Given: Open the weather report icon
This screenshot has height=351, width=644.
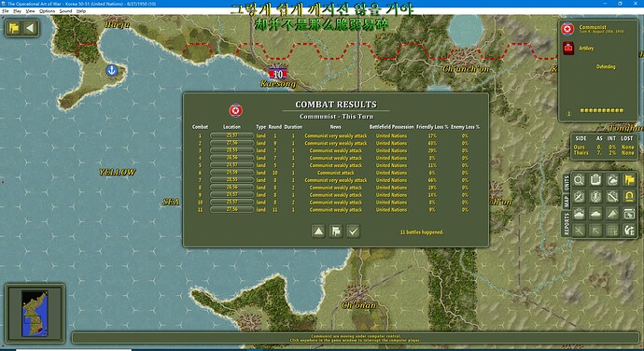Looking at the screenshot, I should 612,180.
